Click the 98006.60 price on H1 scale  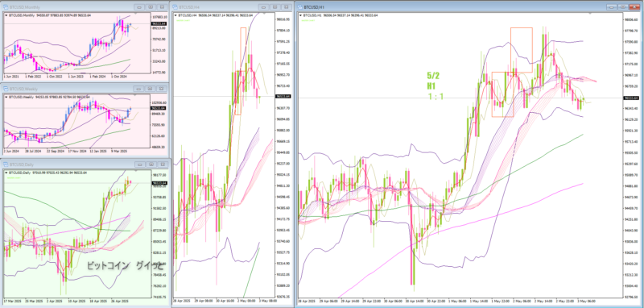click(630, 19)
